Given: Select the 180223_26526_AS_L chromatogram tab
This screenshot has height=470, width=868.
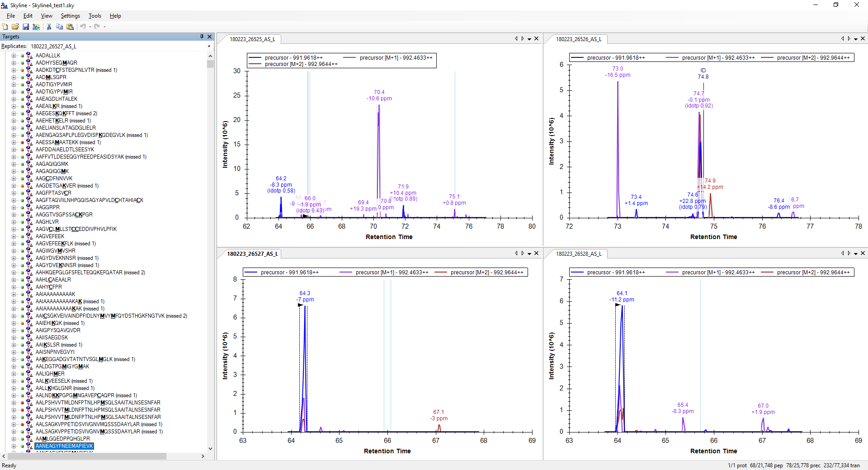Looking at the screenshot, I should (x=578, y=39).
